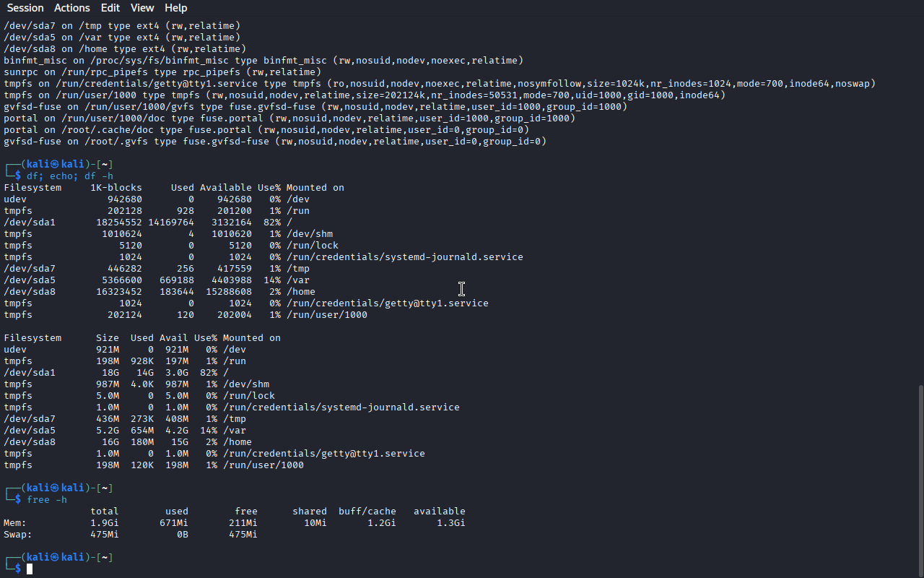
Task: Click the "buff/cache" column header
Action: point(367,512)
